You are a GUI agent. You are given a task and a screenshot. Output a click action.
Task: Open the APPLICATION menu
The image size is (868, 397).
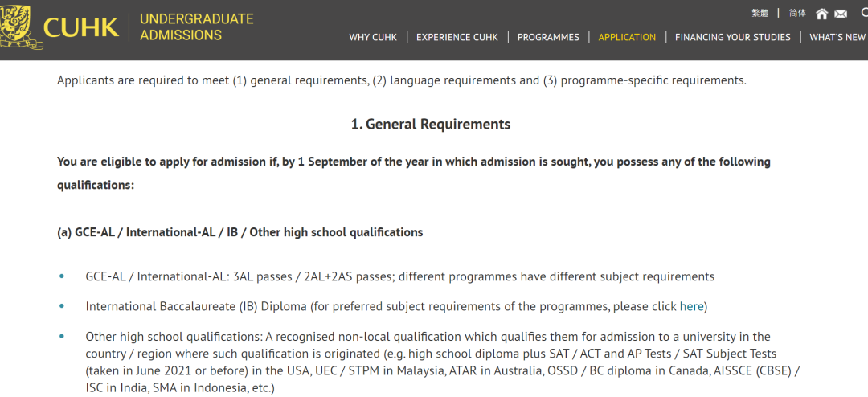pos(627,37)
